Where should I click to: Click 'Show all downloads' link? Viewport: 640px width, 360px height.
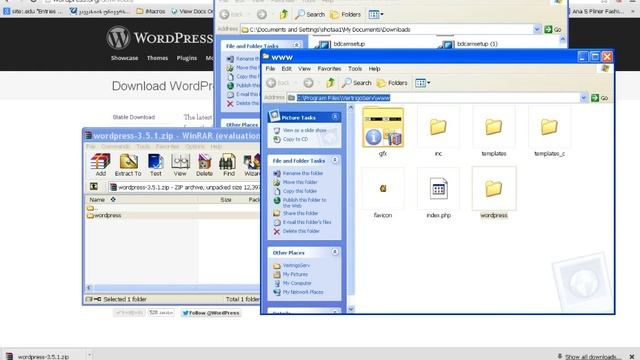point(593,356)
